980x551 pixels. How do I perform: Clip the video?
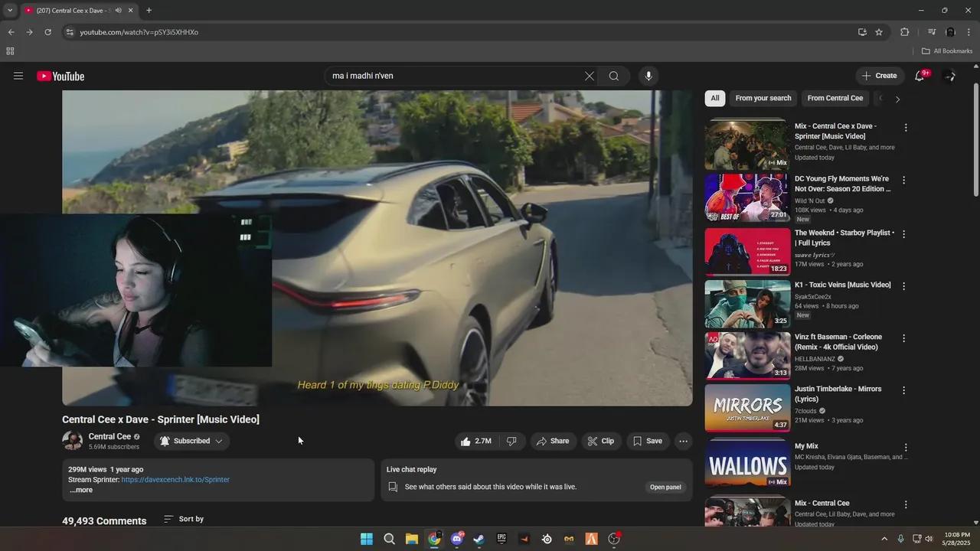pyautogui.click(x=600, y=441)
